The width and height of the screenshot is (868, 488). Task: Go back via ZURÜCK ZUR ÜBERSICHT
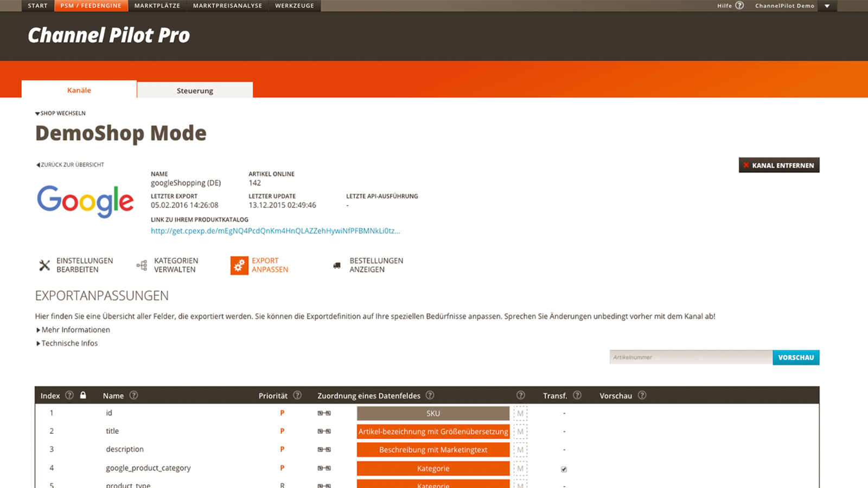pyautogui.click(x=70, y=165)
